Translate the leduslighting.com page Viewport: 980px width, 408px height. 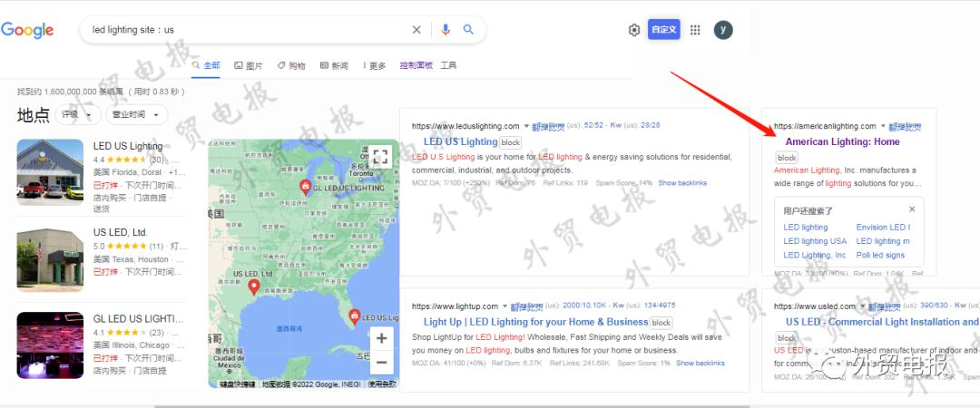click(548, 127)
